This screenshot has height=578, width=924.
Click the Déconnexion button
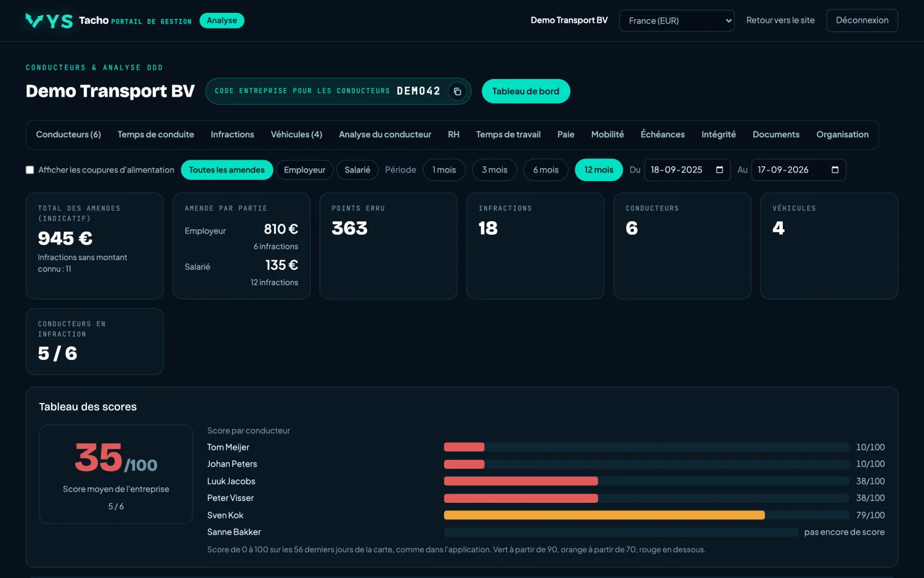862,20
